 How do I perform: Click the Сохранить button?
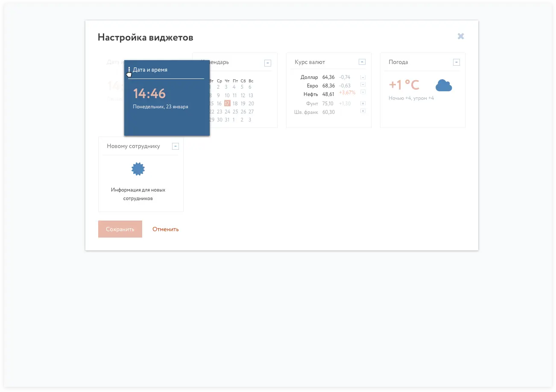pyautogui.click(x=120, y=229)
